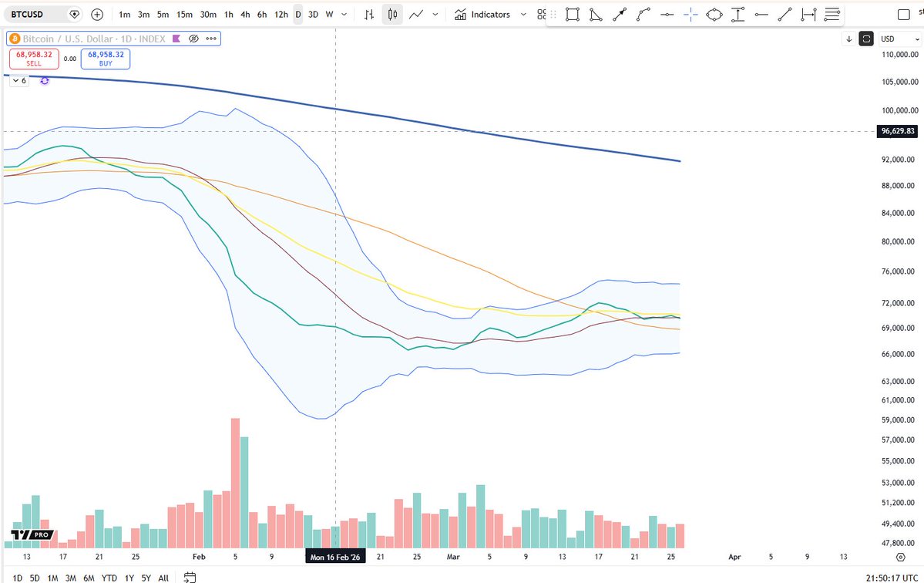This screenshot has width=924, height=583.
Task: Select the Curve drawing tool
Action: pos(643,15)
